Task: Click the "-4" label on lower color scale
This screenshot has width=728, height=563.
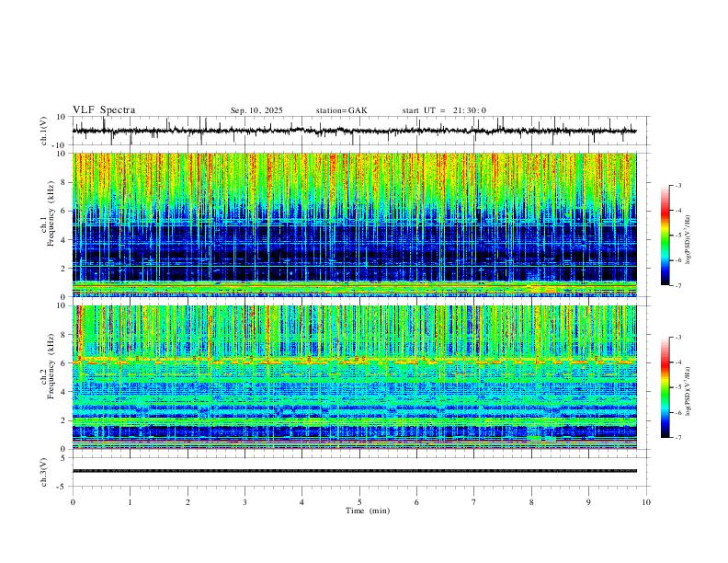Action: (677, 362)
